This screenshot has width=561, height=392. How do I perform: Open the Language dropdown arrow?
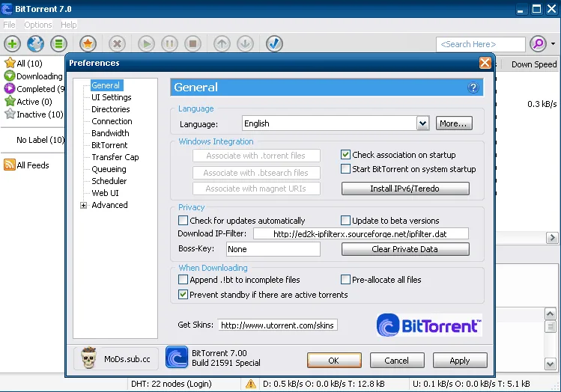(x=422, y=123)
